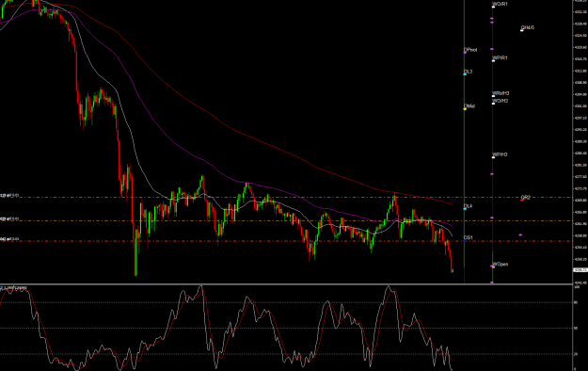Select the red QR2 level marker

[x=521, y=201]
